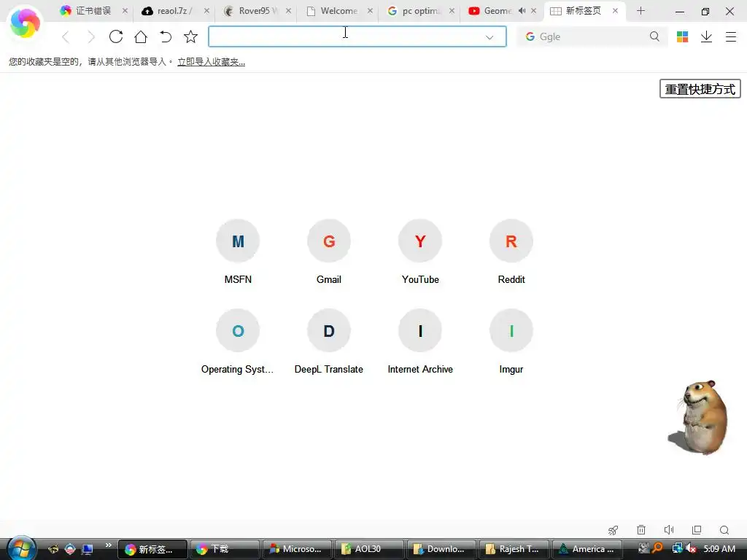Click the show desktop quick launch icon
Screen dimensions: 747x560
tap(88, 549)
